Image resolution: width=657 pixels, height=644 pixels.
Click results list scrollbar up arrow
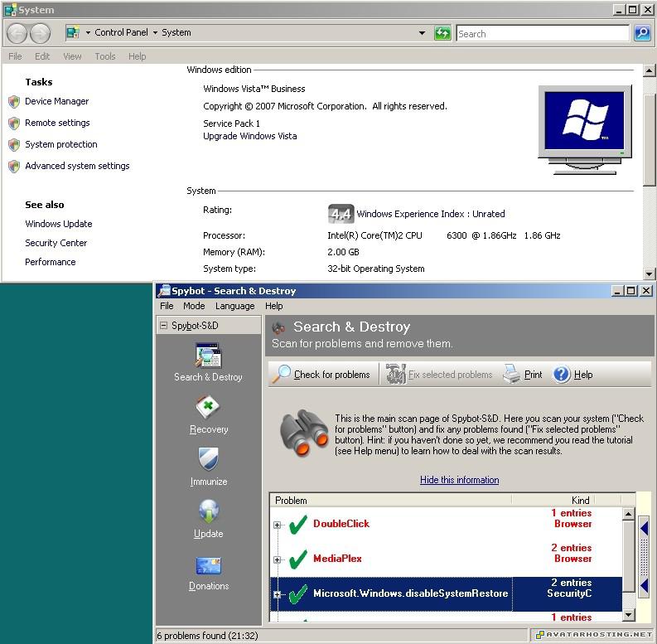pyautogui.click(x=628, y=514)
